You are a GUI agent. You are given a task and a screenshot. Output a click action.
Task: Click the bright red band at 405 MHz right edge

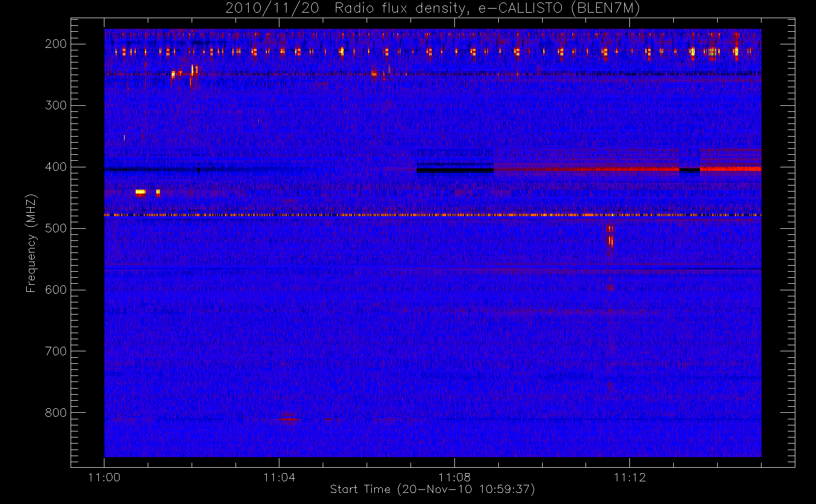click(730, 169)
